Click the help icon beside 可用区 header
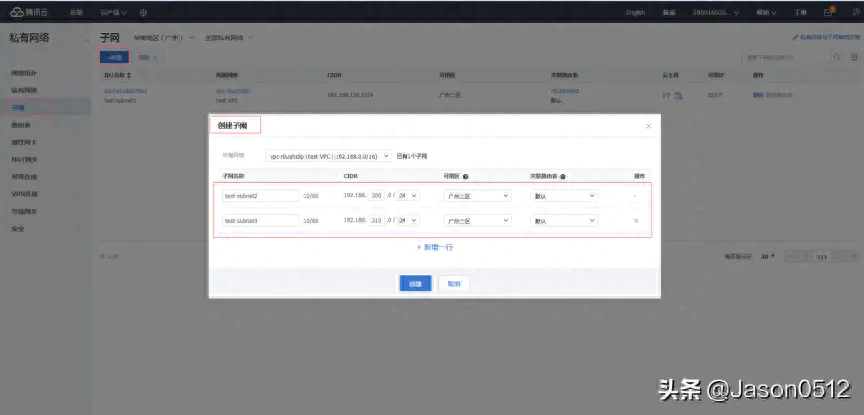The height and width of the screenshot is (415, 864). [x=467, y=176]
